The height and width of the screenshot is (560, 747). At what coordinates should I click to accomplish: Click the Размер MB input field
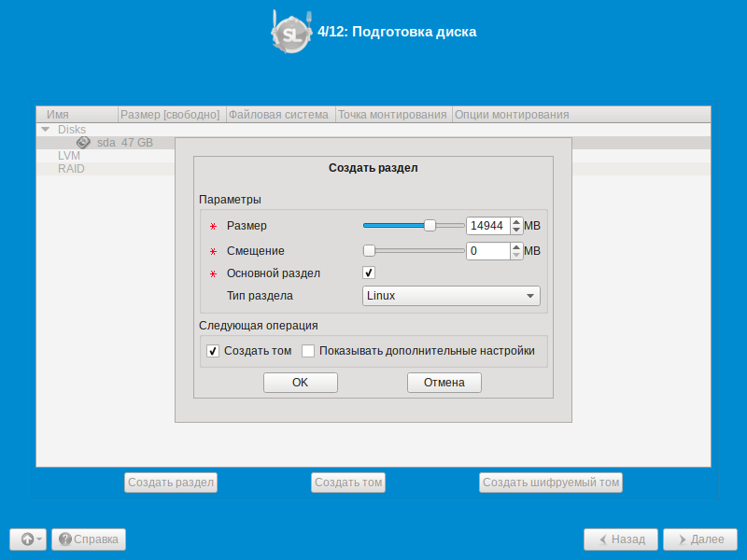tap(487, 226)
